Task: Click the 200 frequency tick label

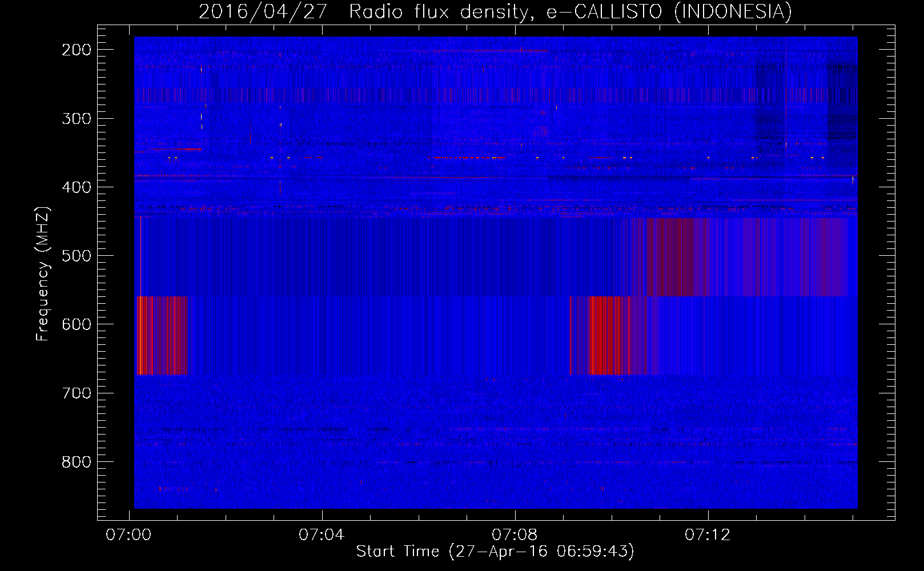Action: tap(77, 50)
